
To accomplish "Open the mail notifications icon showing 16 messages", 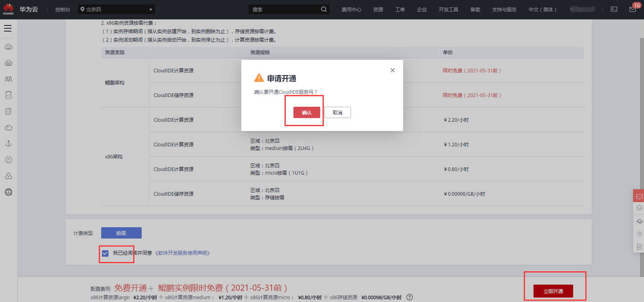I will [x=632, y=9].
